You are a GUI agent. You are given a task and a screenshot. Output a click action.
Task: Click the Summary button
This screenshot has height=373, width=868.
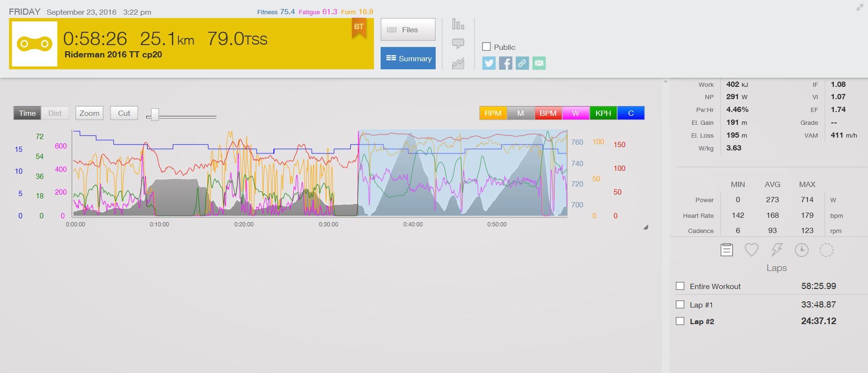click(408, 58)
